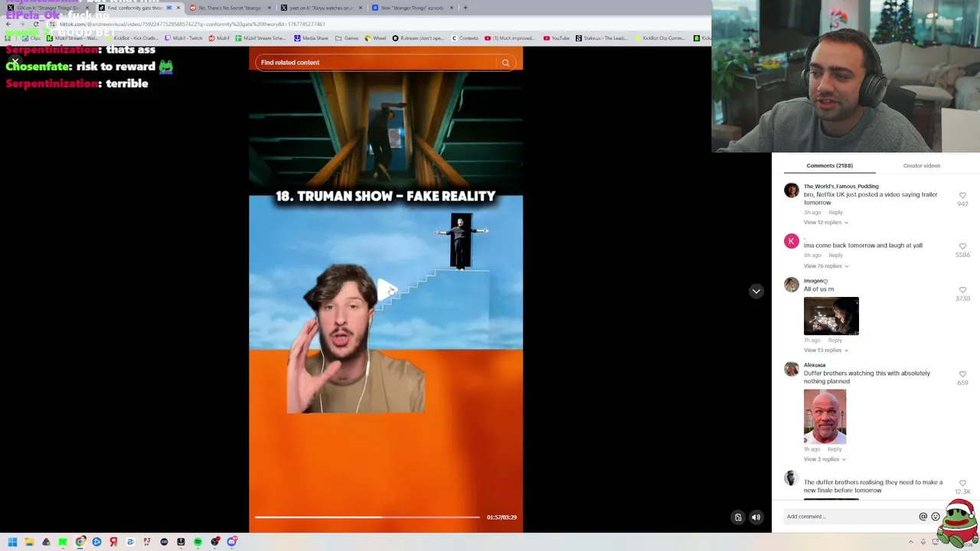This screenshot has height=551, width=980.
Task: Mute the TikTok video volume
Action: [x=756, y=517]
